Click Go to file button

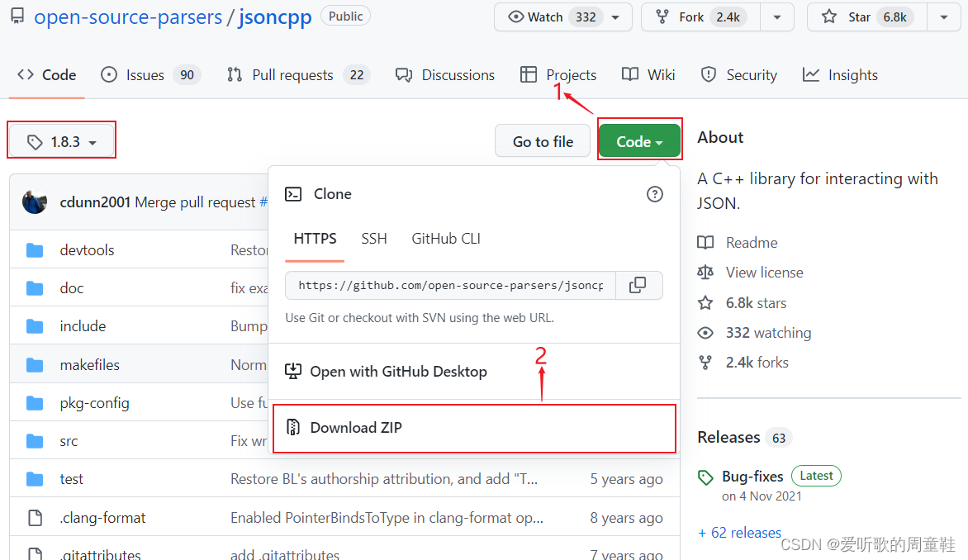(543, 141)
